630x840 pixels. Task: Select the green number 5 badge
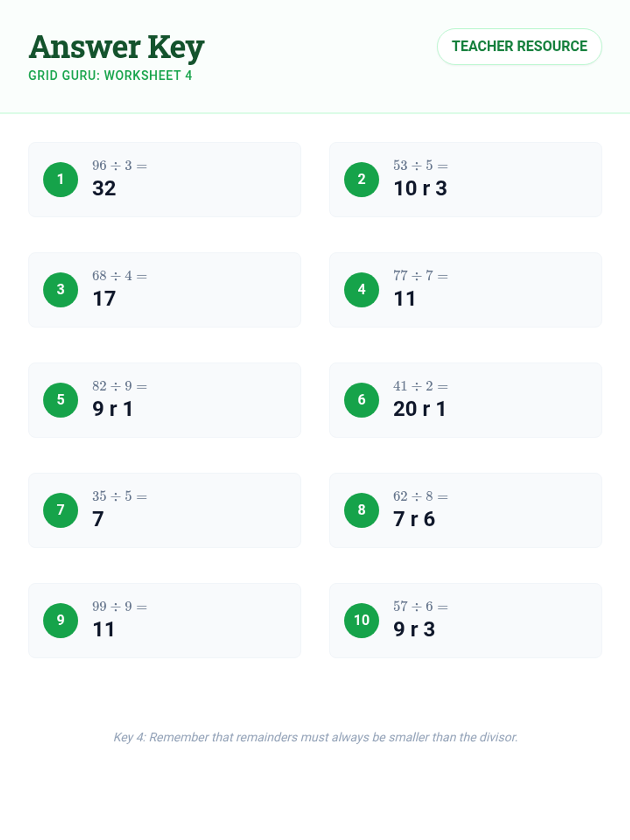point(60,400)
